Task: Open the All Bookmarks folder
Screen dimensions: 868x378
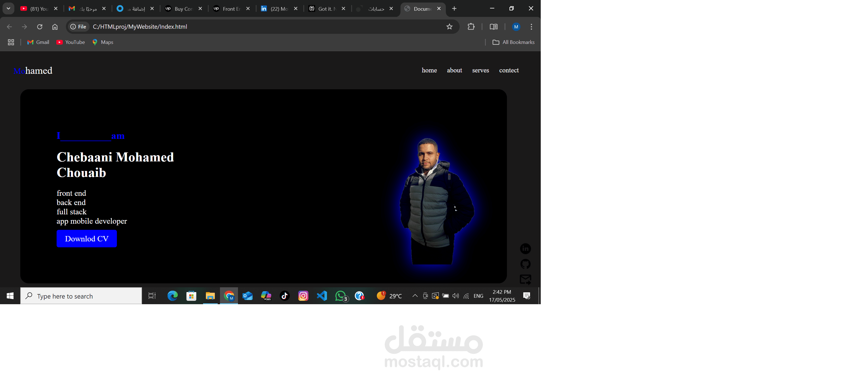Action: click(x=513, y=42)
